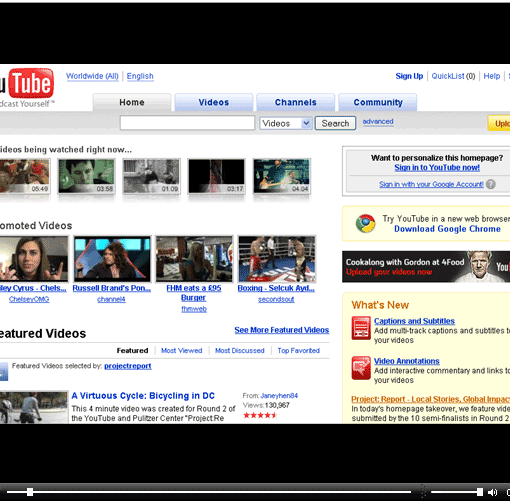Click the English language link

point(140,76)
